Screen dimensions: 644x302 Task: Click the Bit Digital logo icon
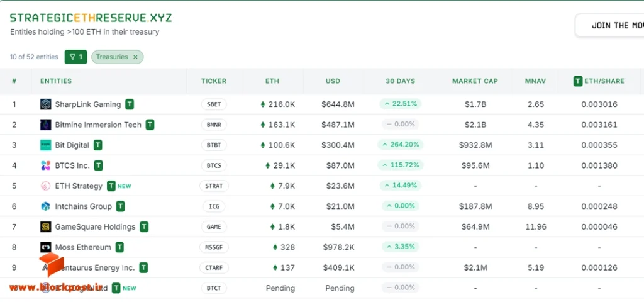(x=45, y=145)
